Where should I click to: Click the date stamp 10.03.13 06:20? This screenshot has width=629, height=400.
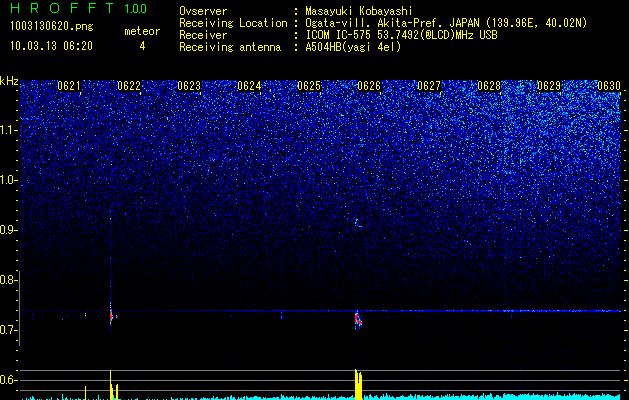pyautogui.click(x=51, y=46)
